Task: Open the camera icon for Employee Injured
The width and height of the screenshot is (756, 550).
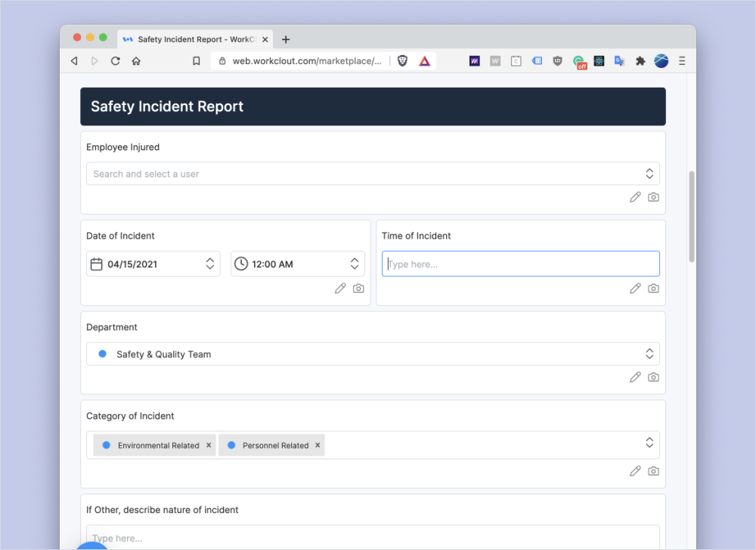Action: [653, 196]
